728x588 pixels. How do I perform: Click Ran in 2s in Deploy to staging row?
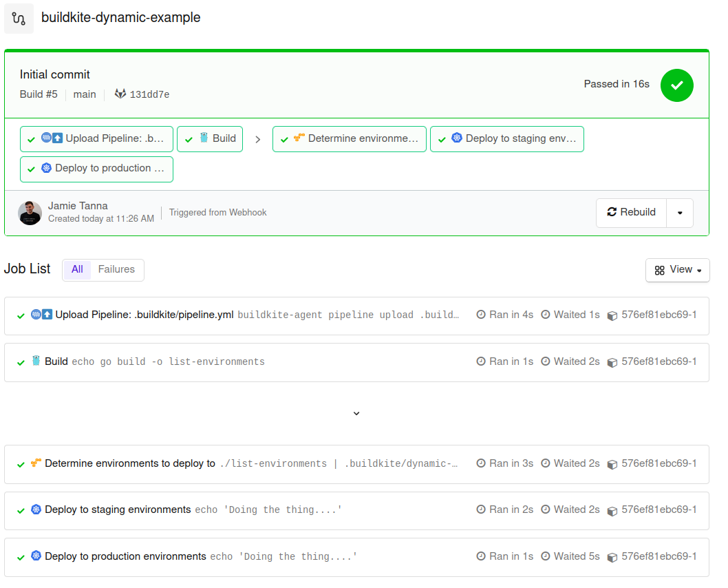pyautogui.click(x=511, y=510)
